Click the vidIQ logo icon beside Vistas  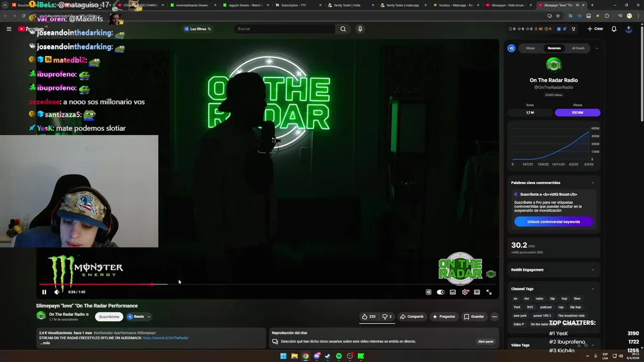[x=511, y=48]
